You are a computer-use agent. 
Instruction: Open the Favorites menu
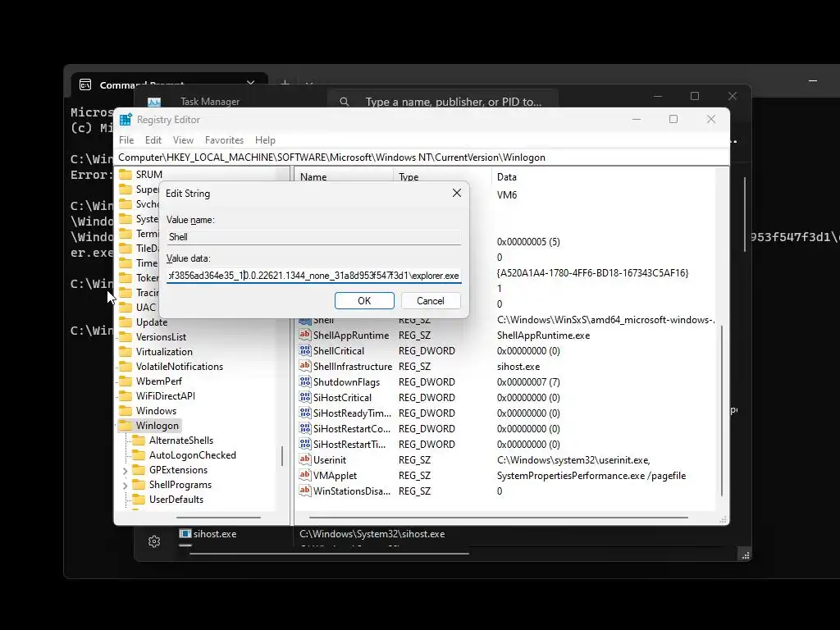pyautogui.click(x=224, y=139)
